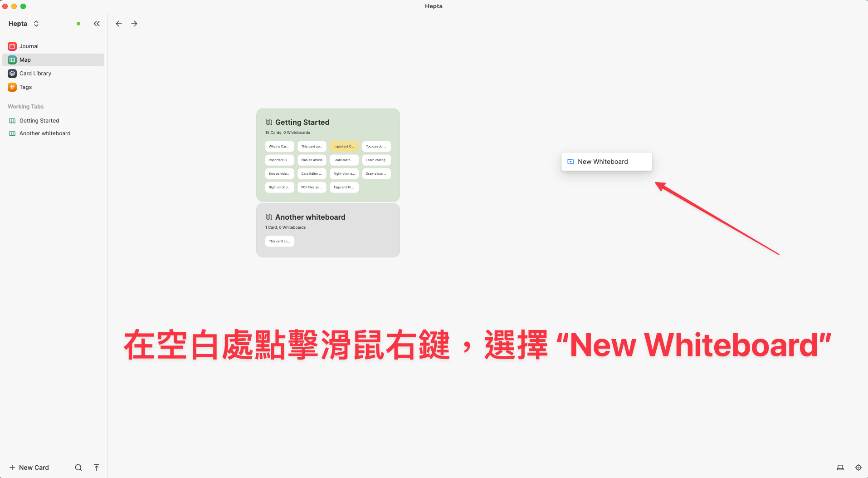Open the Card Library
Image resolution: width=868 pixels, height=478 pixels.
35,74
